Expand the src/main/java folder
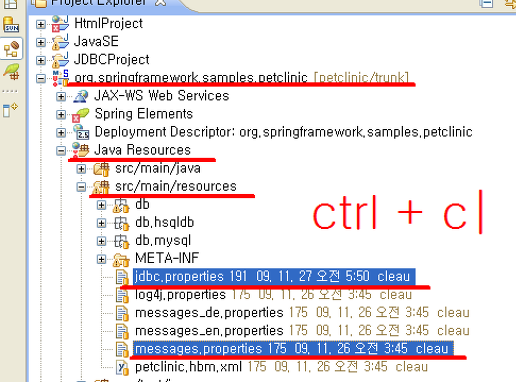This screenshot has width=516, height=382. pyautogui.click(x=81, y=169)
